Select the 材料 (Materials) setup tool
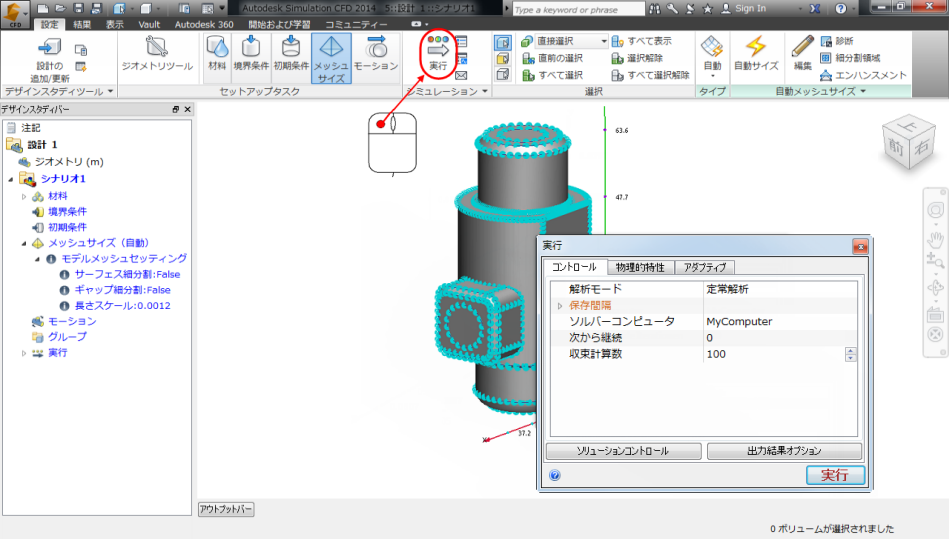 click(217, 54)
